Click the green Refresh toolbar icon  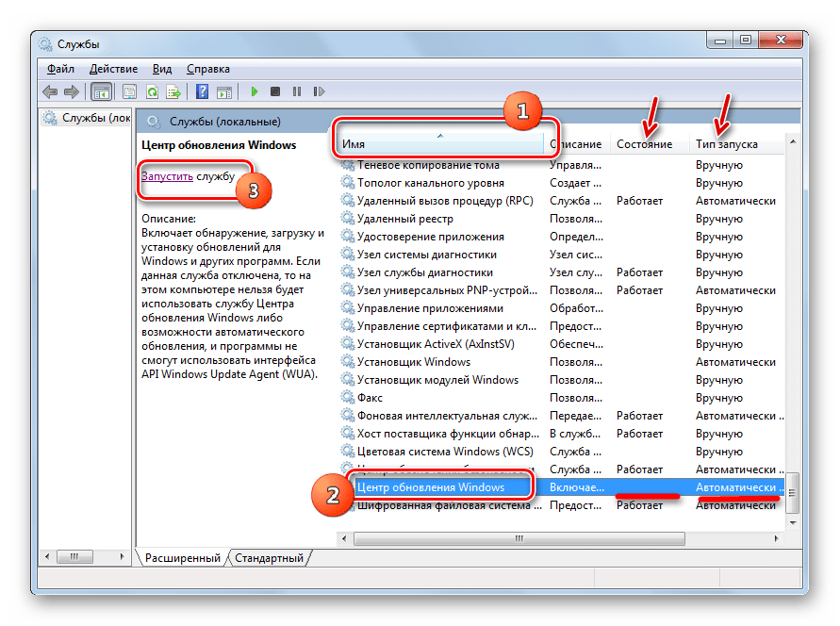coord(151,92)
